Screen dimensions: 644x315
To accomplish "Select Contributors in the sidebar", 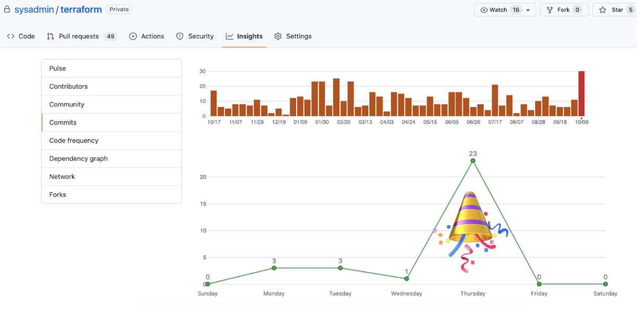I will pyautogui.click(x=68, y=86).
